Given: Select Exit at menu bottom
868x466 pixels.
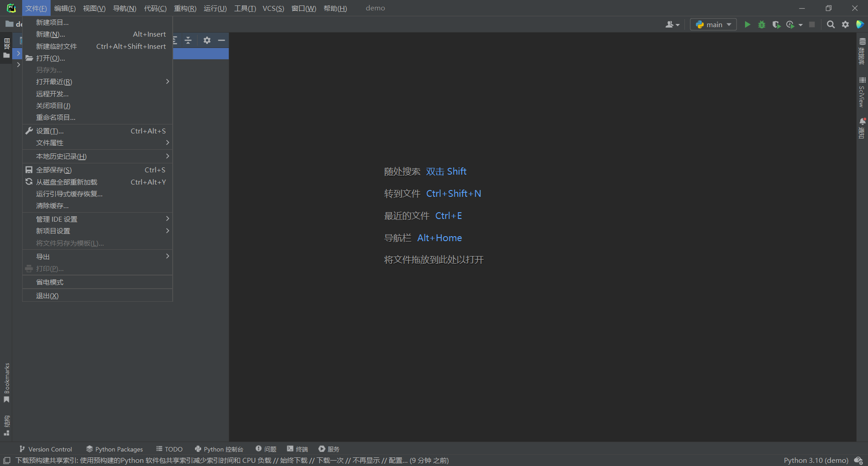Looking at the screenshot, I should click(98, 296).
